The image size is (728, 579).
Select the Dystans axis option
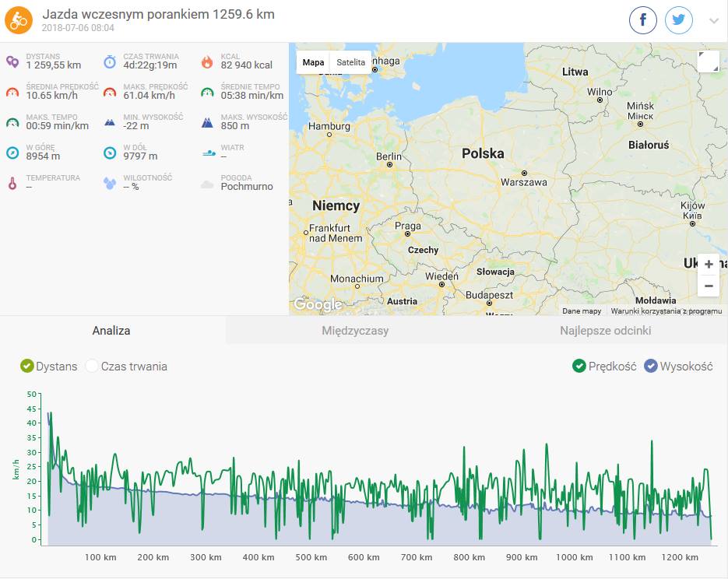(x=49, y=366)
